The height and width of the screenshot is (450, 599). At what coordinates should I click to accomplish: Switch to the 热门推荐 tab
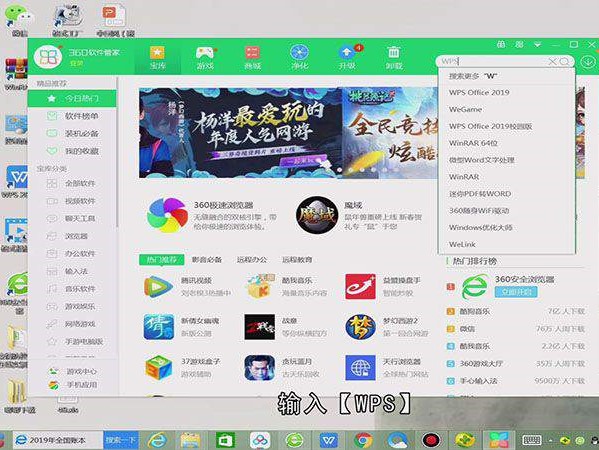coord(162,260)
